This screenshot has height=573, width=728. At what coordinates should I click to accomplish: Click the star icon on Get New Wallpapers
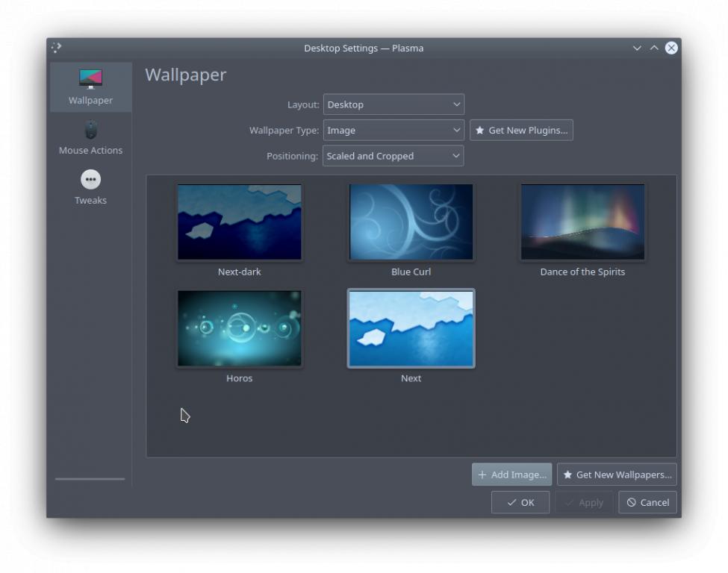567,475
